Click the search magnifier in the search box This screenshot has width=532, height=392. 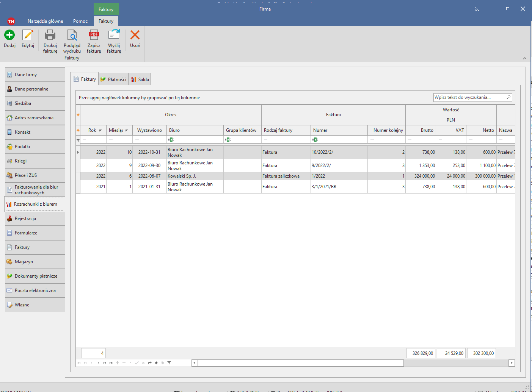508,97
